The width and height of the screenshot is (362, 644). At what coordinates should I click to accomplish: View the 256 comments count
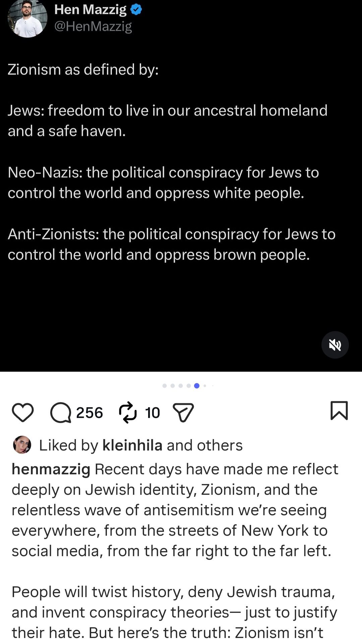point(89,413)
